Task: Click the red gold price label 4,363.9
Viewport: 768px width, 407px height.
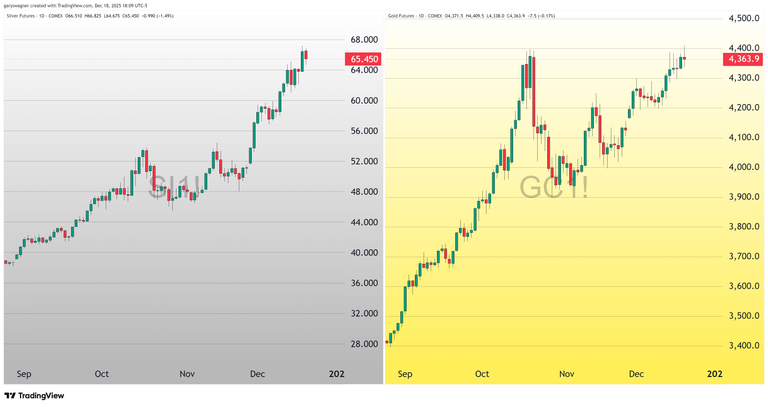Action: click(740, 59)
